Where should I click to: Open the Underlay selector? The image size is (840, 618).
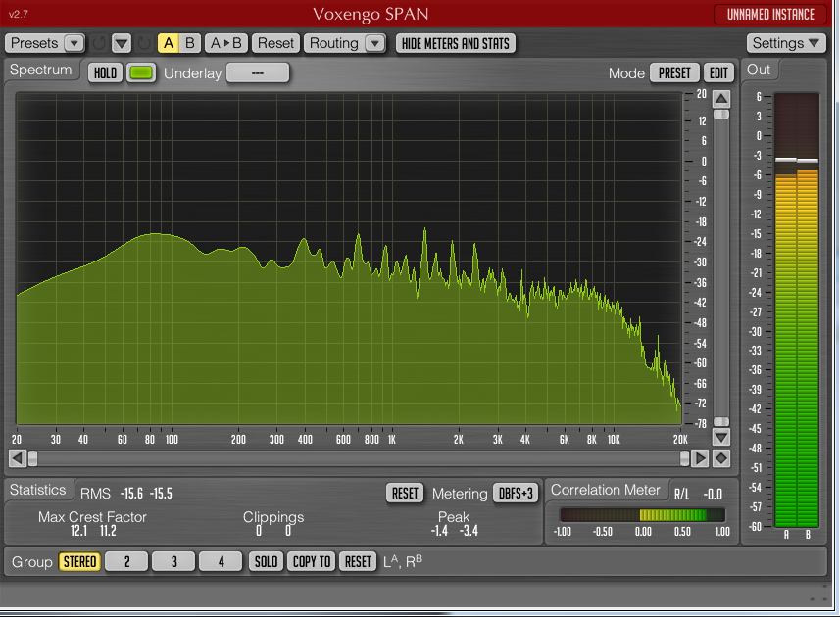(258, 72)
